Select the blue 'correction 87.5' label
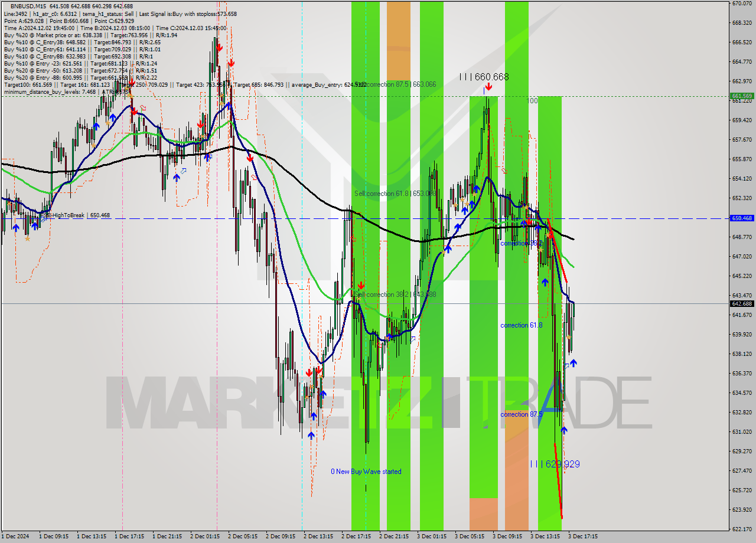The width and height of the screenshot is (756, 543). pos(521,414)
